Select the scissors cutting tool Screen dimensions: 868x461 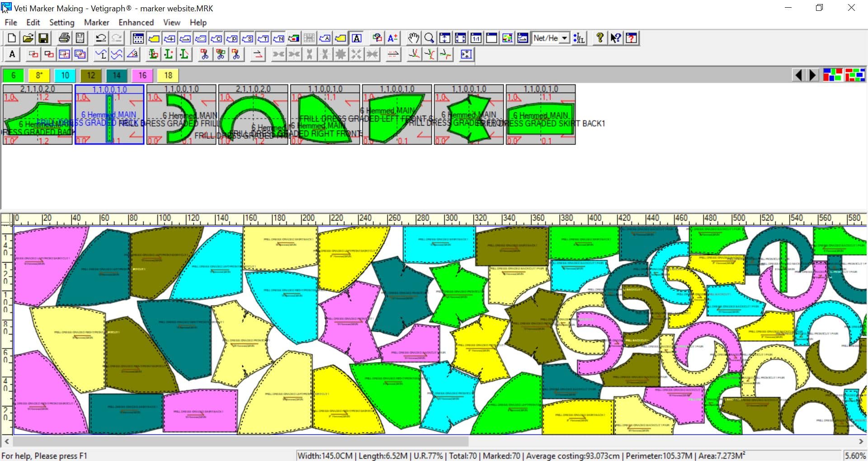tap(205, 54)
